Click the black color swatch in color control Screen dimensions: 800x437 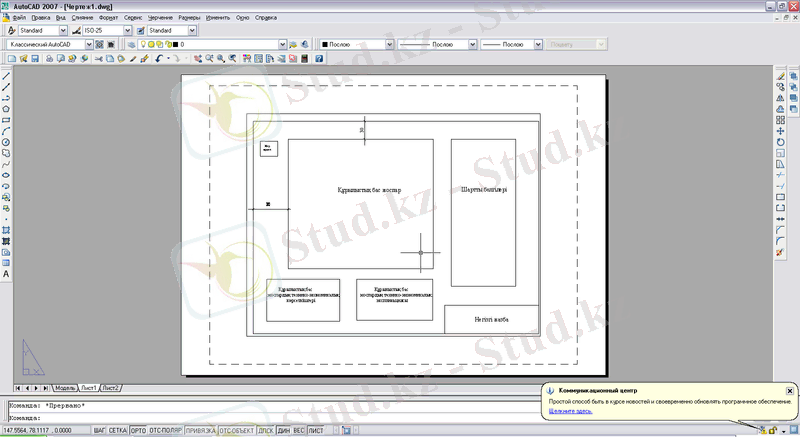[324, 44]
